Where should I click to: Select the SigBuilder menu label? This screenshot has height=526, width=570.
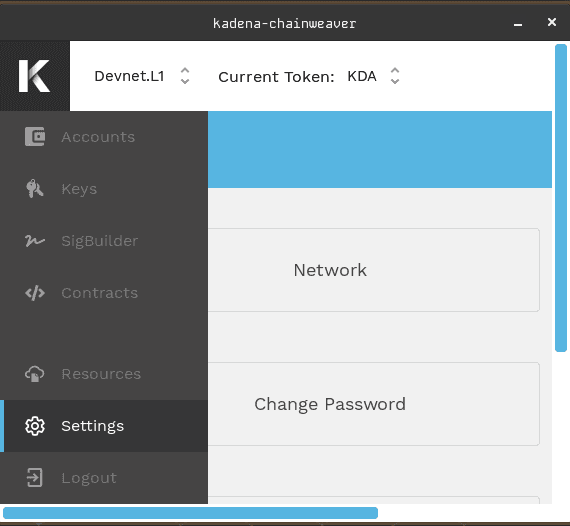(x=100, y=241)
